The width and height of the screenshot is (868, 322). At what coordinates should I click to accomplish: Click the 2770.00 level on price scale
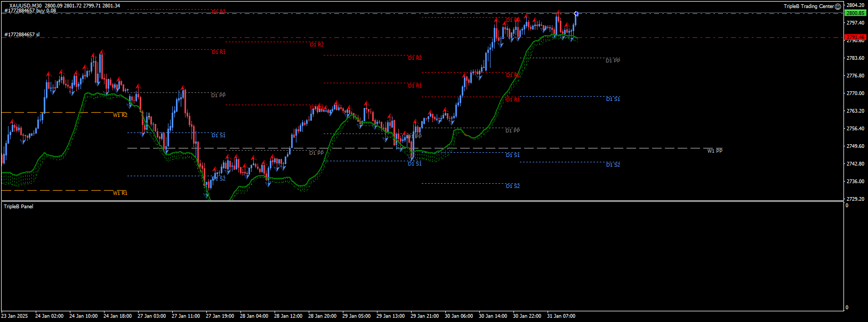tap(855, 93)
